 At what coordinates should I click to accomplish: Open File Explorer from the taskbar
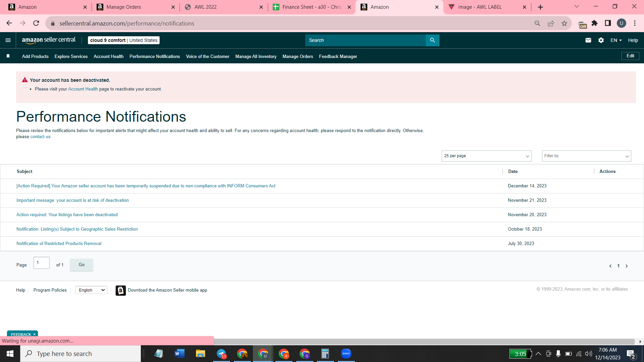pyautogui.click(x=200, y=354)
